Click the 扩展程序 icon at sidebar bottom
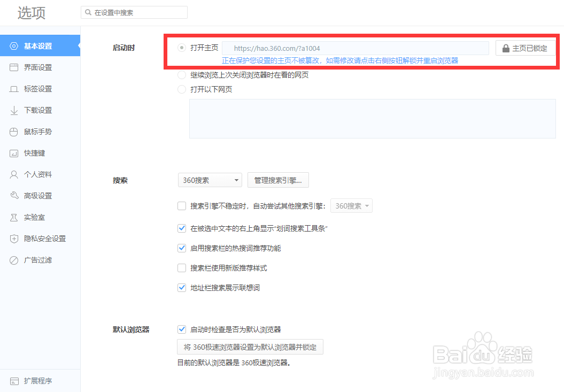This screenshot has height=392, width=564. click(14, 381)
